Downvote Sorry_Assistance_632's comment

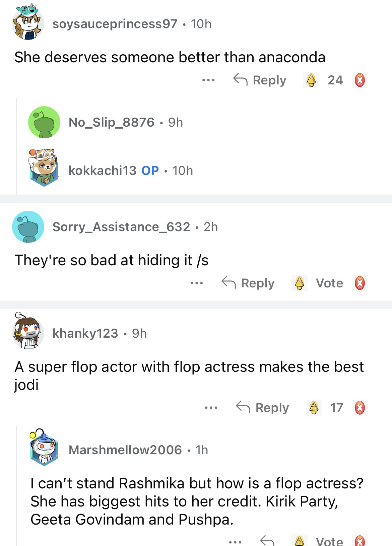(x=360, y=283)
